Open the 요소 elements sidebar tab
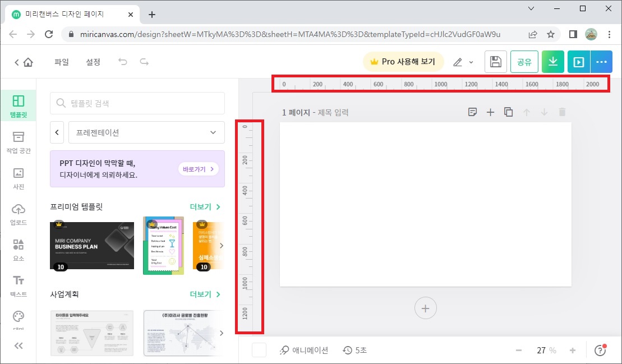The width and height of the screenshot is (622, 364). (x=19, y=250)
